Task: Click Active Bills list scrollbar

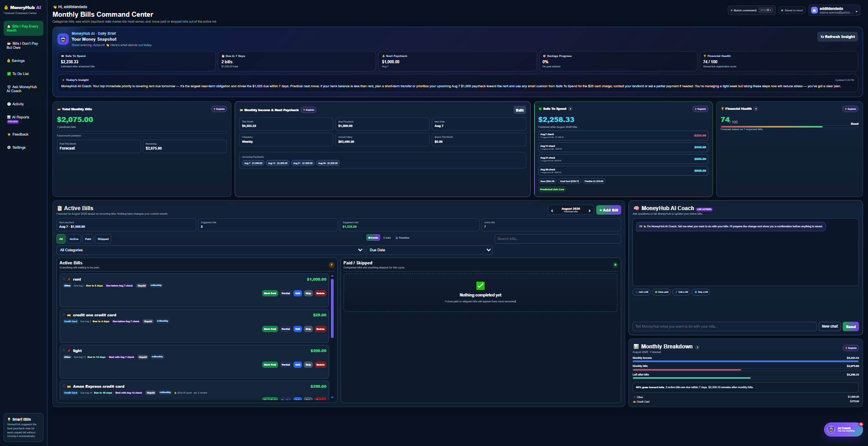Action: click(332, 308)
